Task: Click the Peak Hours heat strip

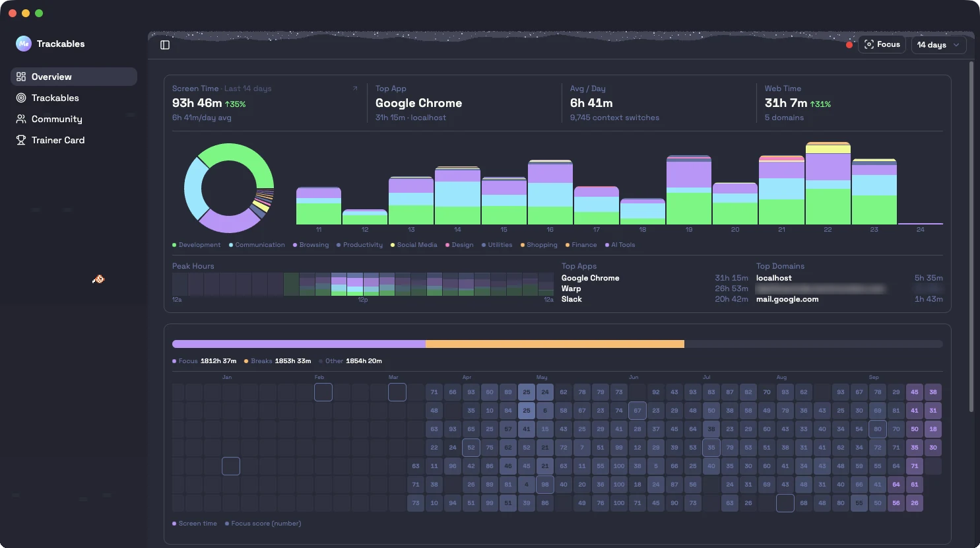Action: coord(363,284)
